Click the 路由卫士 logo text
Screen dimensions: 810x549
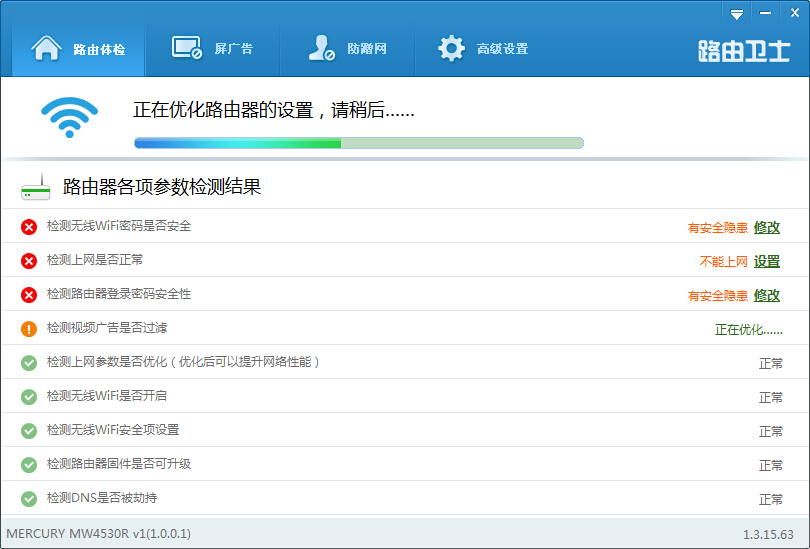(743, 51)
